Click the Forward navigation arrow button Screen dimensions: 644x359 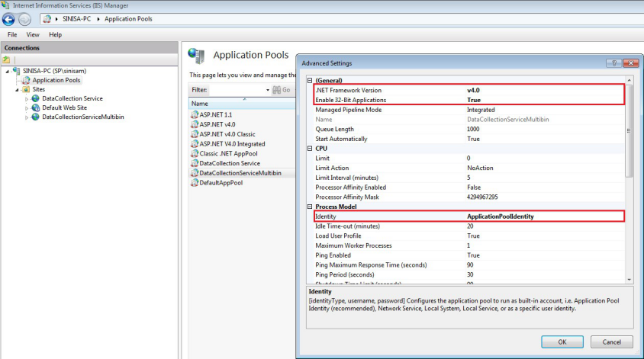[24, 19]
